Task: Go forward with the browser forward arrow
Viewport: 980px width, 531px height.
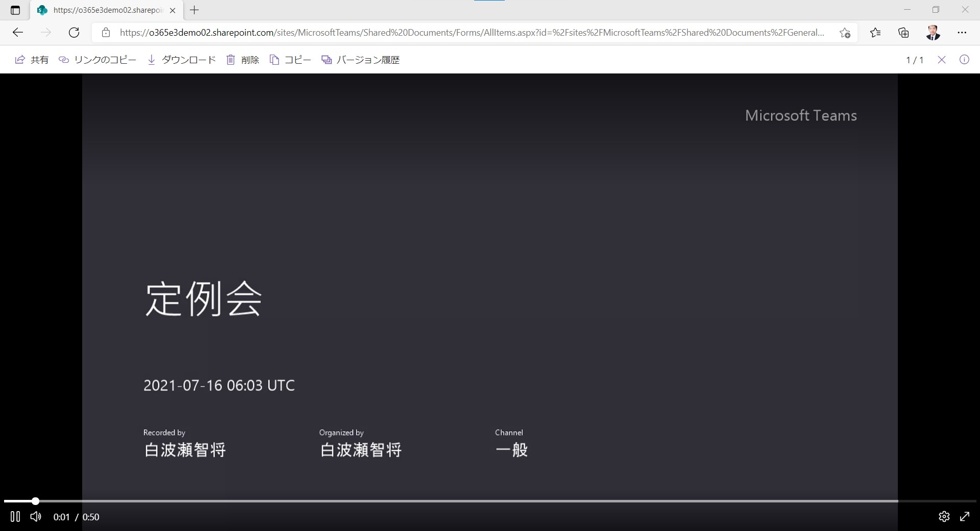Action: tap(46, 33)
